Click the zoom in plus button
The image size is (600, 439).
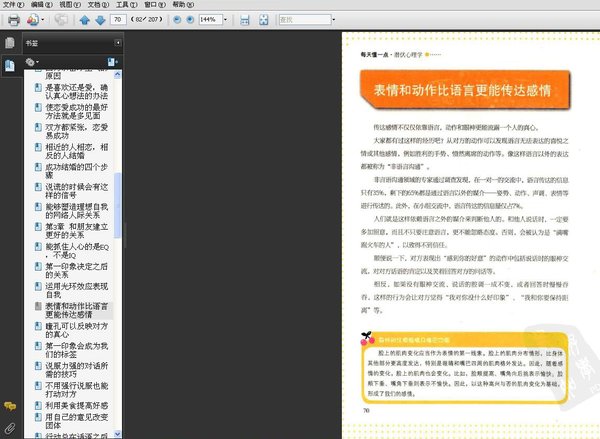coord(190,20)
